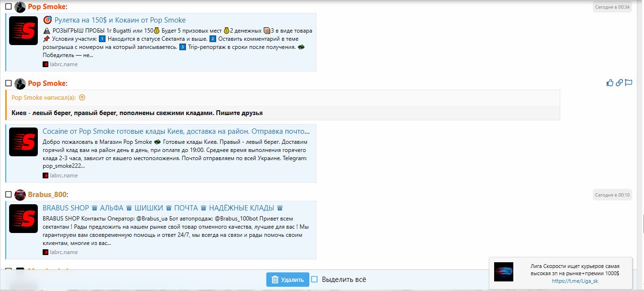
Task: Click labrc.name under the Cocaine preview
Action: 64,175
